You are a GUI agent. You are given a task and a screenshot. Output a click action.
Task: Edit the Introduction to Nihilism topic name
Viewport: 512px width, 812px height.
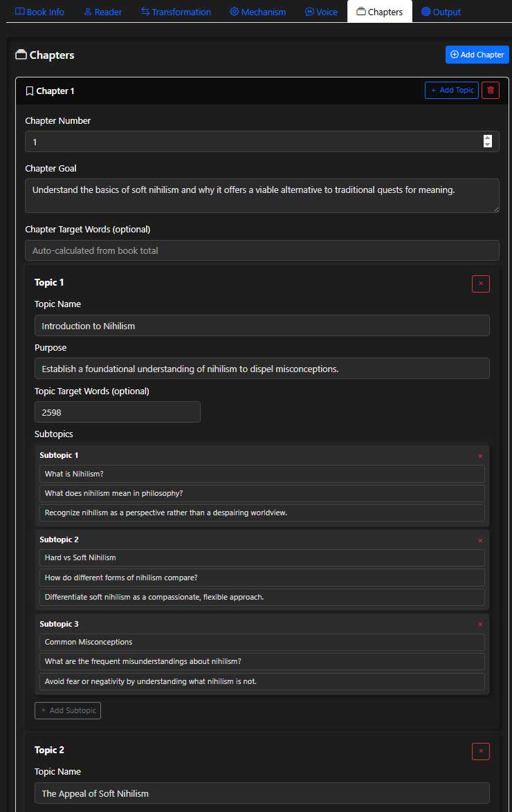[262, 326]
